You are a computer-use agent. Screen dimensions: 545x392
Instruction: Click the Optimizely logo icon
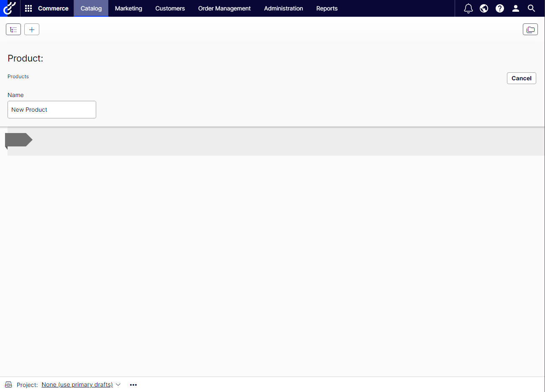[x=9, y=8]
